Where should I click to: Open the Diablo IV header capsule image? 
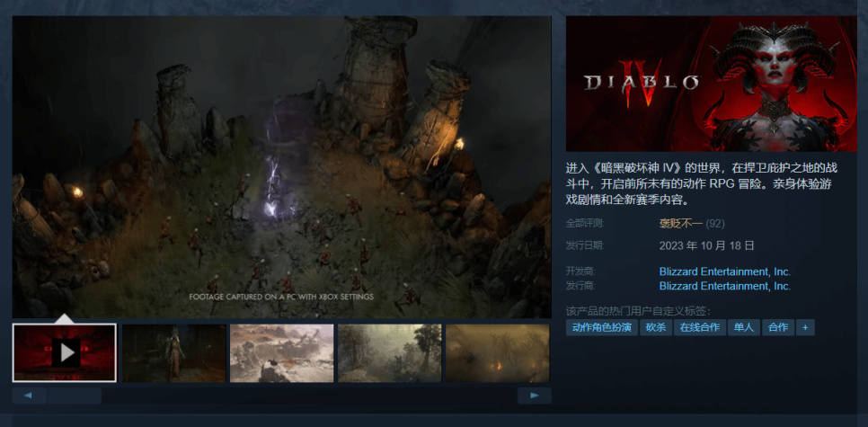click(x=712, y=84)
